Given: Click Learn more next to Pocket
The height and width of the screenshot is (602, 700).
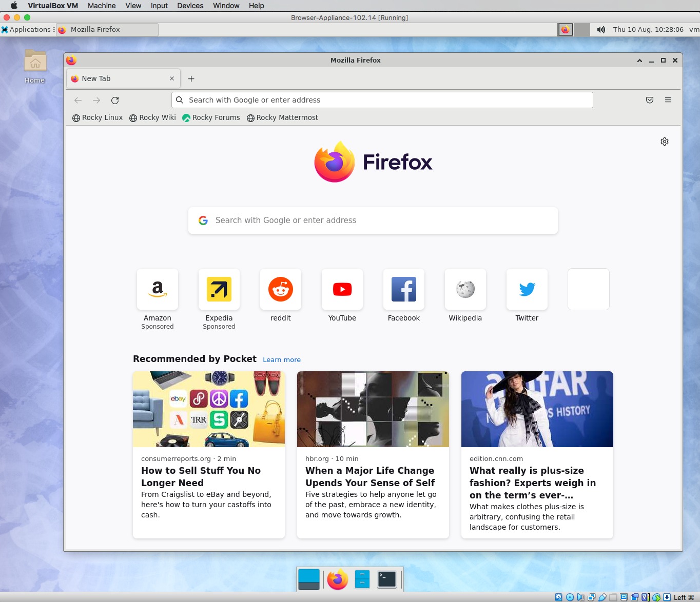Looking at the screenshot, I should coord(282,360).
